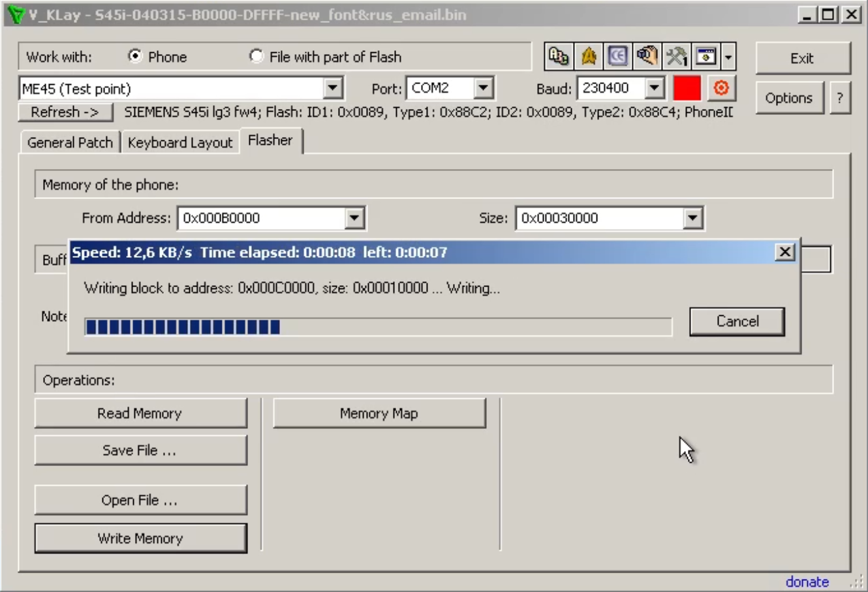Screen dimensions: 868x592
Task: Open the wrench and hammer tools icon
Action: tap(676, 57)
